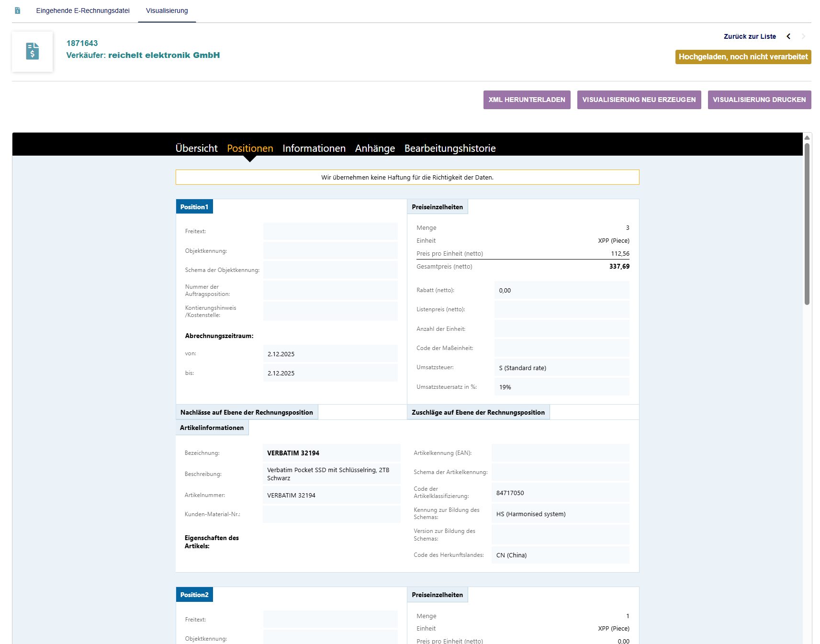Go to previous record with left chevron
This screenshot has height=644, width=820.
(788, 36)
